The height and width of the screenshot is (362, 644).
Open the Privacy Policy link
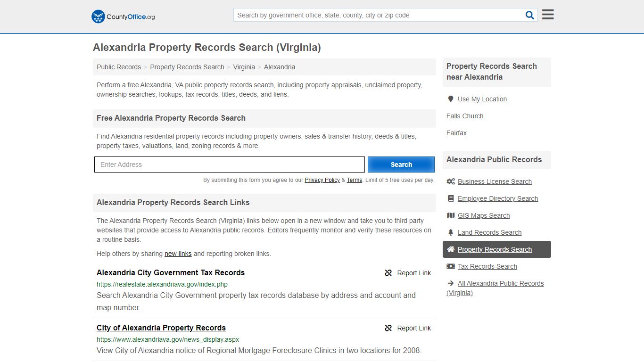(x=322, y=180)
